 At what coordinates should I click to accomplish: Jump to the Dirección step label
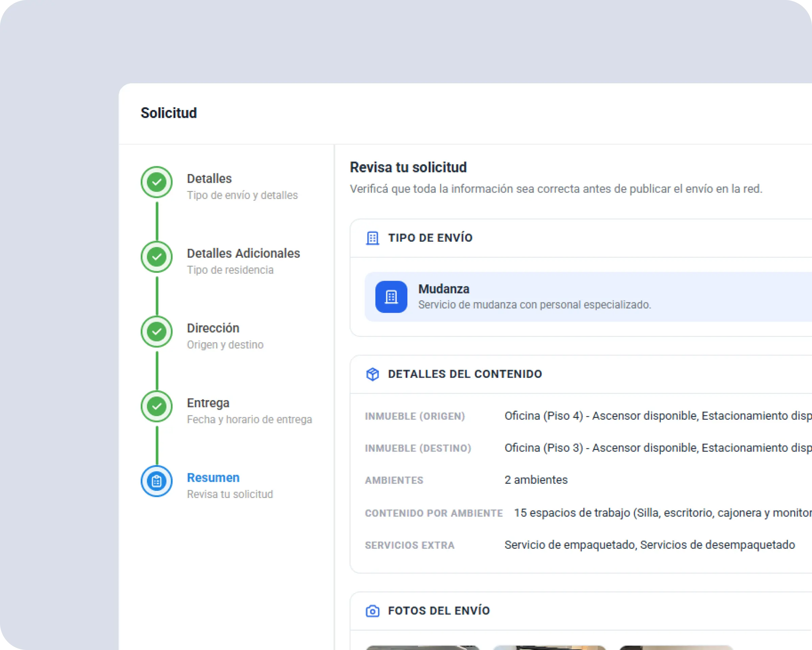click(213, 328)
